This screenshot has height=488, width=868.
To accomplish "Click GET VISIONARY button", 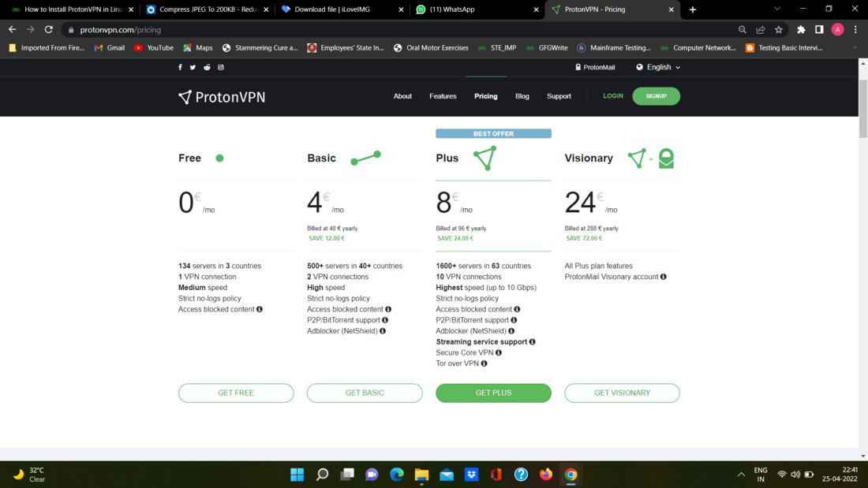I will [623, 393].
